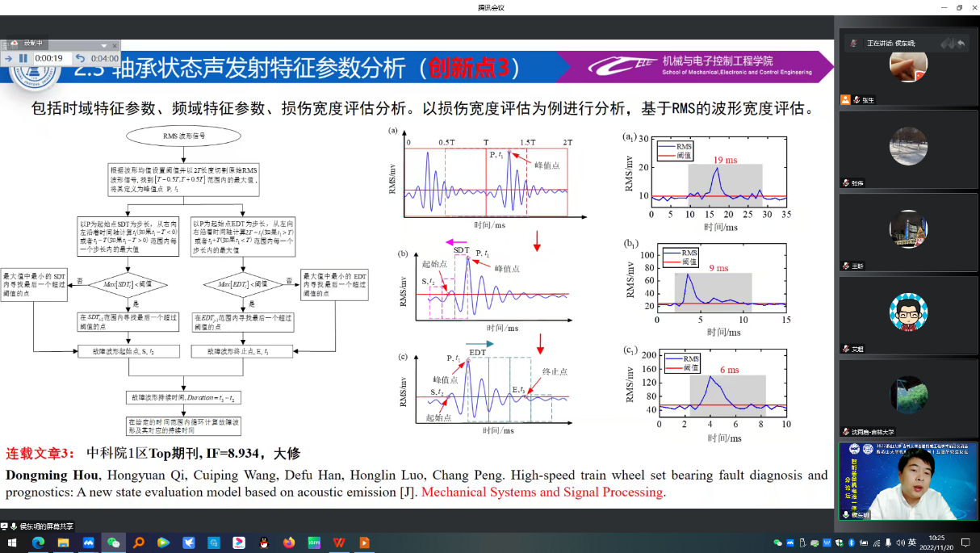Open WeChat from the taskbar
Image resolution: width=980 pixels, height=553 pixels.
click(x=114, y=543)
